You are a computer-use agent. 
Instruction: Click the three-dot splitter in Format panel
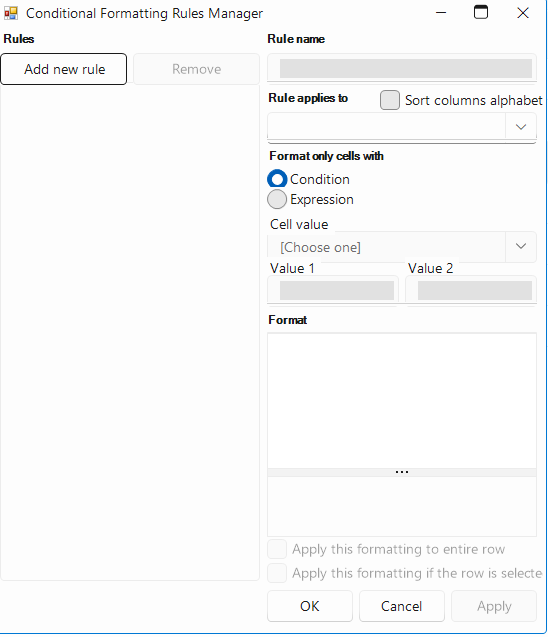(402, 472)
